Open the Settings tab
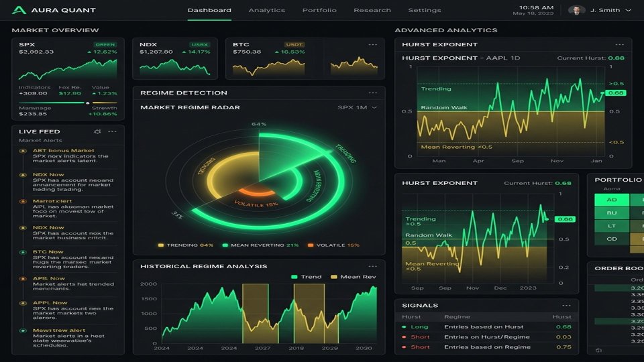This screenshot has width=644, height=362. pos(424,10)
